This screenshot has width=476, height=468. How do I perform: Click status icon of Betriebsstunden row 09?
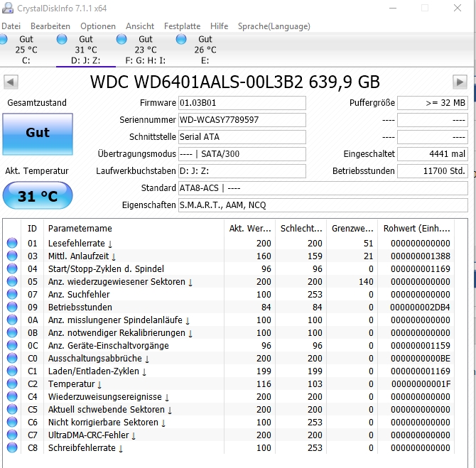[12, 307]
